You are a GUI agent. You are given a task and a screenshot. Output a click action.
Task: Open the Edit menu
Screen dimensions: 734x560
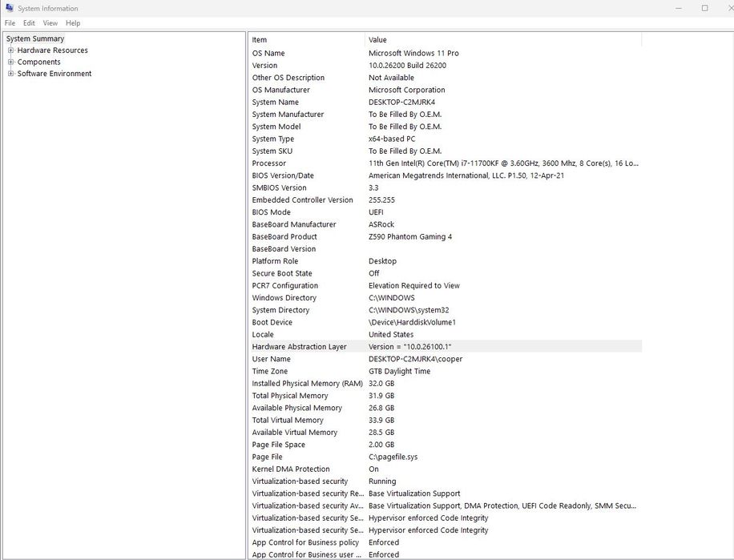click(29, 23)
